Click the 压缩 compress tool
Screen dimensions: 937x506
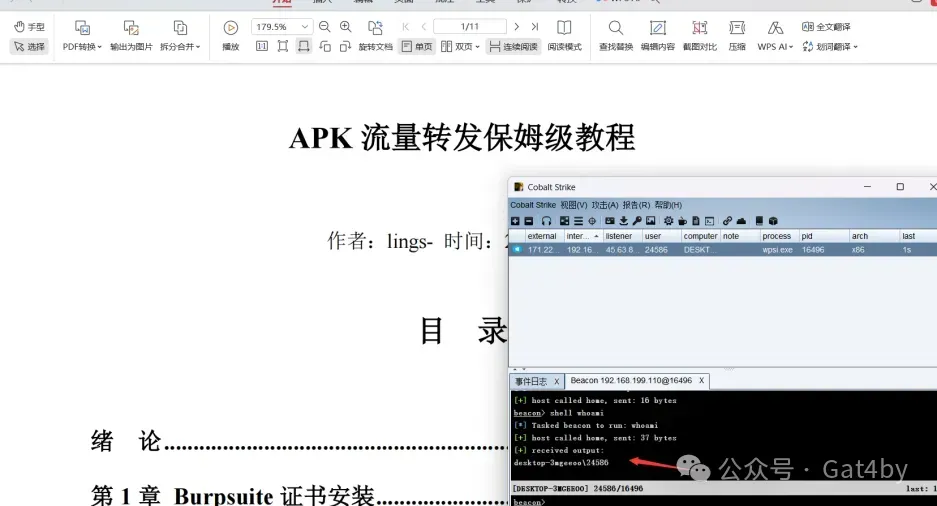(737, 36)
